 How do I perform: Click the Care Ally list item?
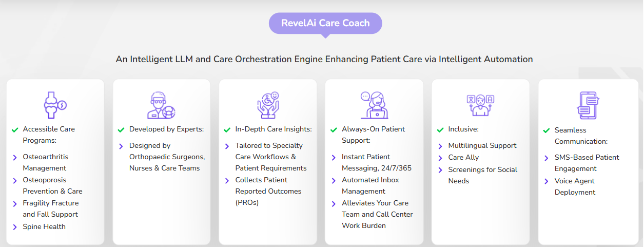tap(463, 158)
